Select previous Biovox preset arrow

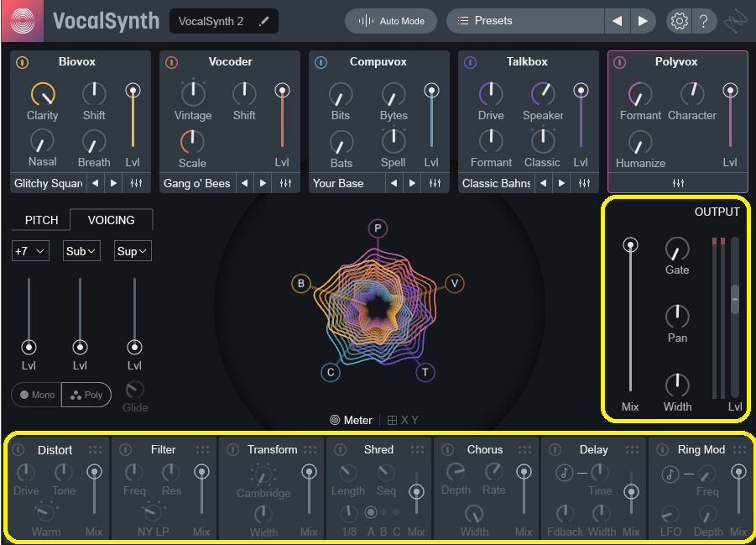(x=96, y=183)
